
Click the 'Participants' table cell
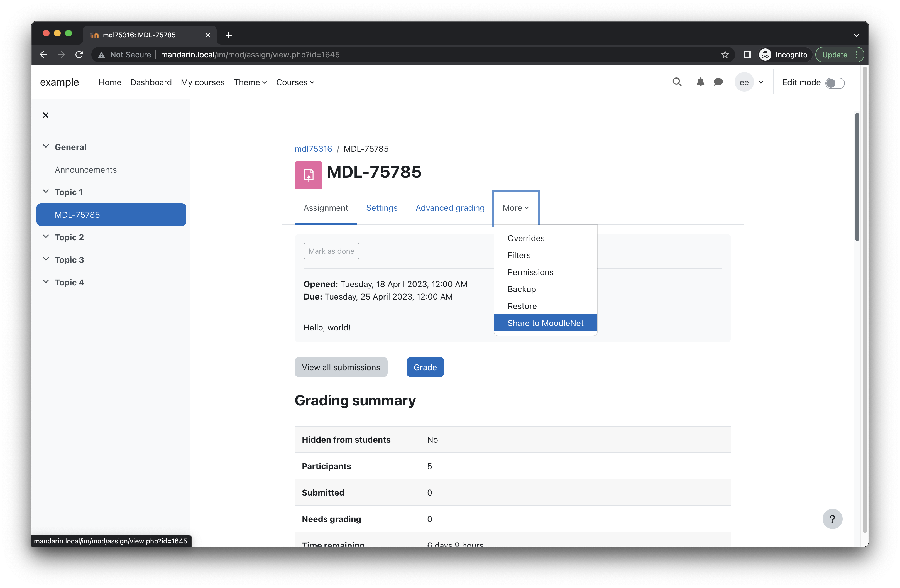click(x=357, y=466)
